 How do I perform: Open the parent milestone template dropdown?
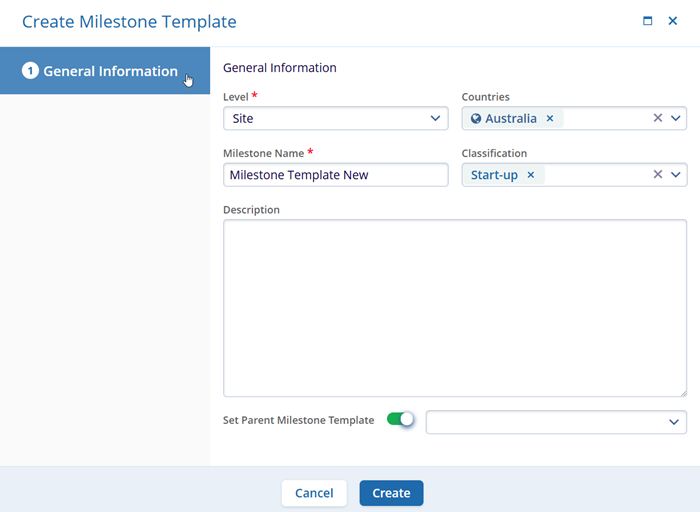pos(556,422)
